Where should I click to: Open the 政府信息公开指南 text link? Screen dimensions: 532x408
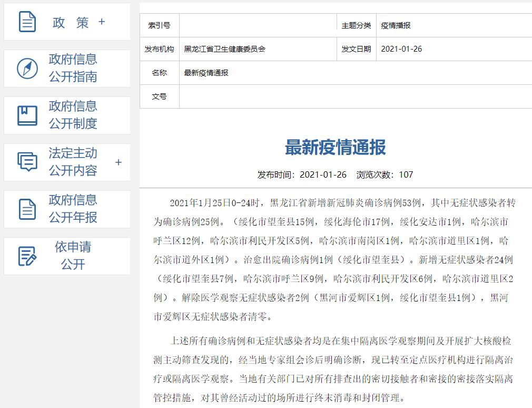pos(73,68)
